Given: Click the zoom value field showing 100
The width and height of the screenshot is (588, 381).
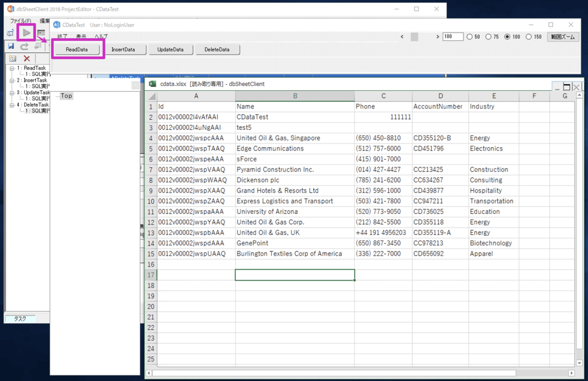Looking at the screenshot, I should 452,37.
